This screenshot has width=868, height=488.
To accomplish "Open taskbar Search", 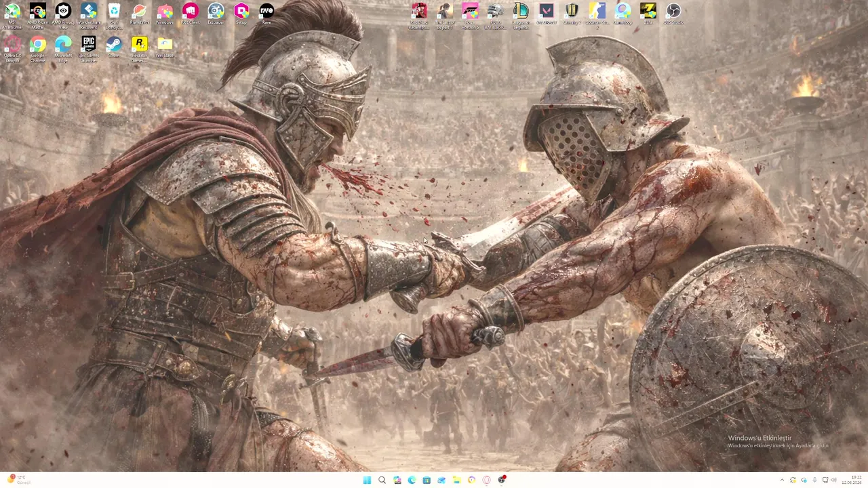I will click(x=382, y=480).
